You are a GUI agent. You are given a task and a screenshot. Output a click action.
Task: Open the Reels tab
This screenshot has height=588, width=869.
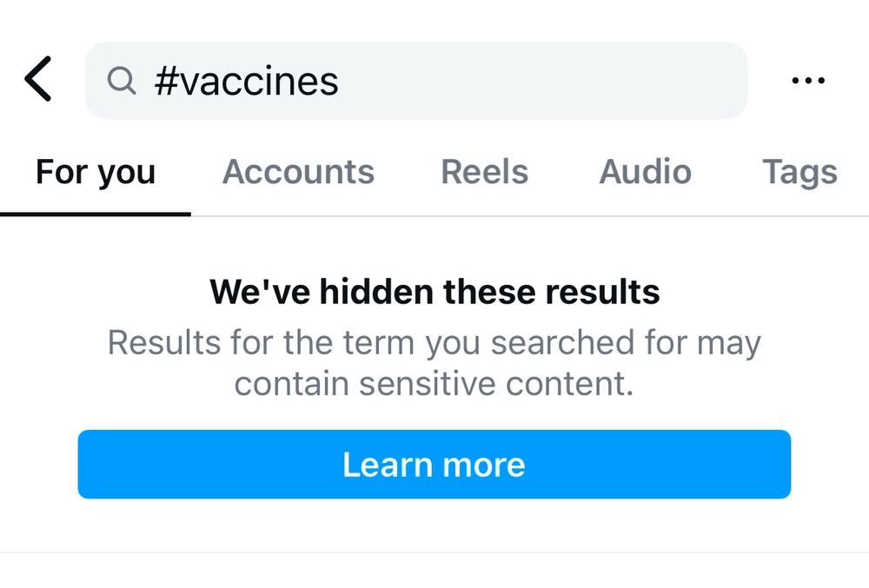coord(484,172)
